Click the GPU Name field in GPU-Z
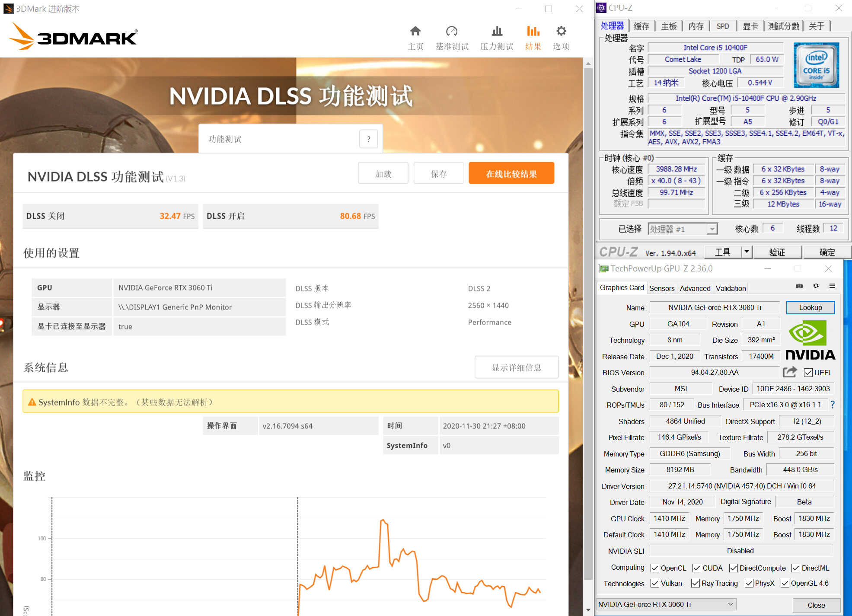This screenshot has width=852, height=616. [715, 307]
